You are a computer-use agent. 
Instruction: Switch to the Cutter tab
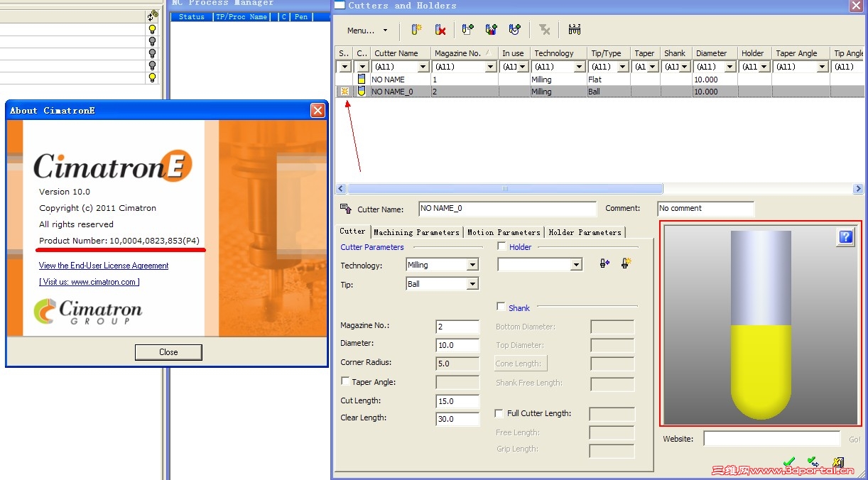[x=352, y=231]
